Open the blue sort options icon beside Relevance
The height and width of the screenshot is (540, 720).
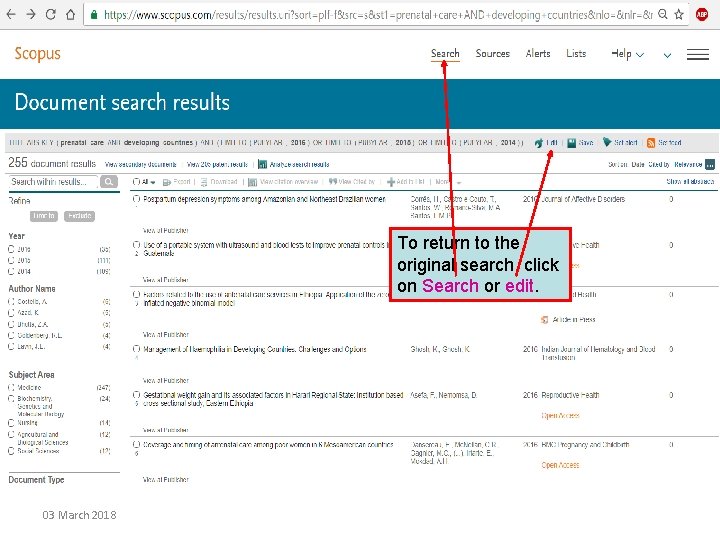pyautogui.click(x=710, y=164)
